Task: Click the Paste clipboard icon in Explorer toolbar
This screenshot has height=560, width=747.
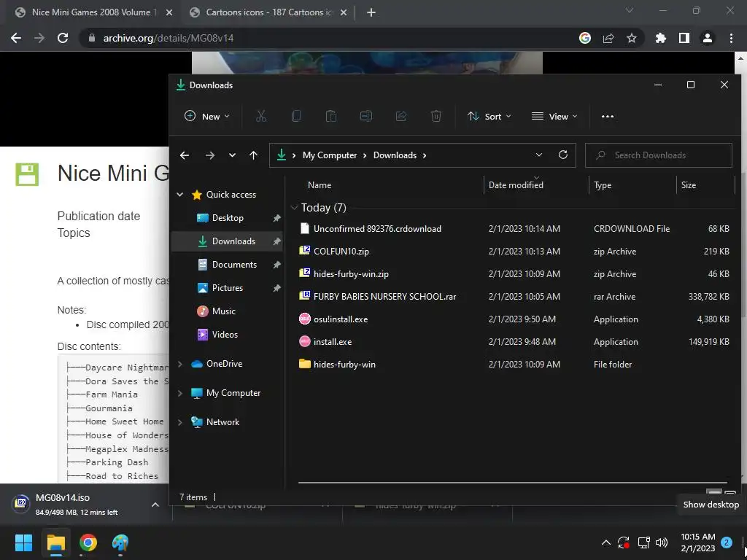Action: point(331,116)
